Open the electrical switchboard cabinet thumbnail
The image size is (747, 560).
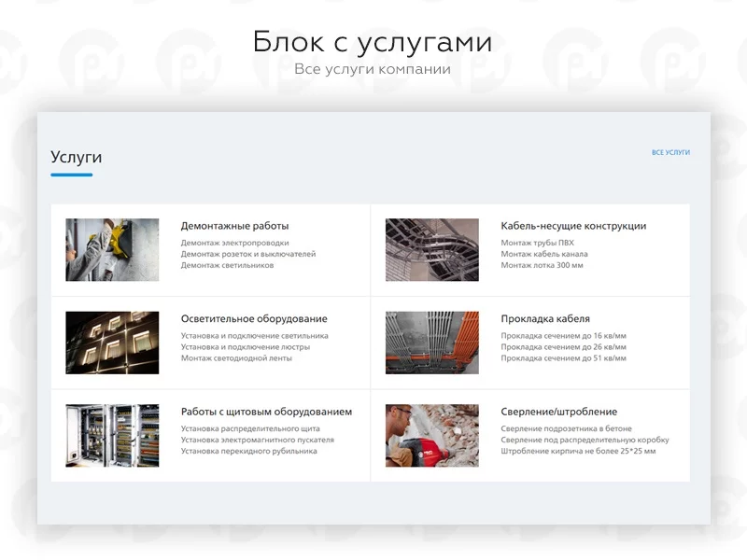112,435
